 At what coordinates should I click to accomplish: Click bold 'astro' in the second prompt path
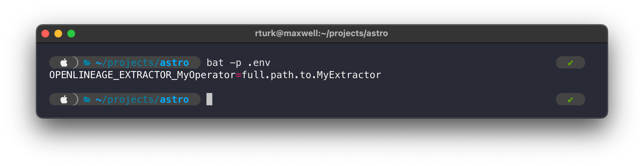pyautogui.click(x=174, y=99)
